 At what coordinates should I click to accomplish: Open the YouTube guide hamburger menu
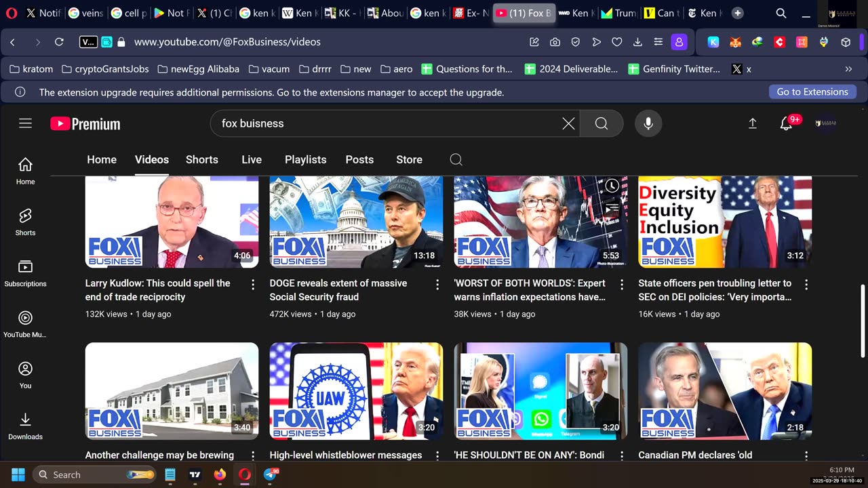pos(25,123)
